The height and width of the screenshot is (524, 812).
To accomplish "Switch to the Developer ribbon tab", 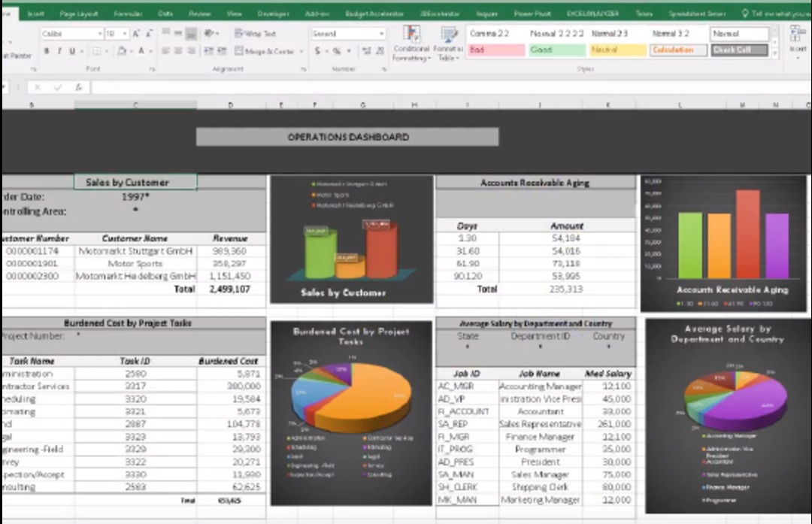I will pyautogui.click(x=274, y=14).
